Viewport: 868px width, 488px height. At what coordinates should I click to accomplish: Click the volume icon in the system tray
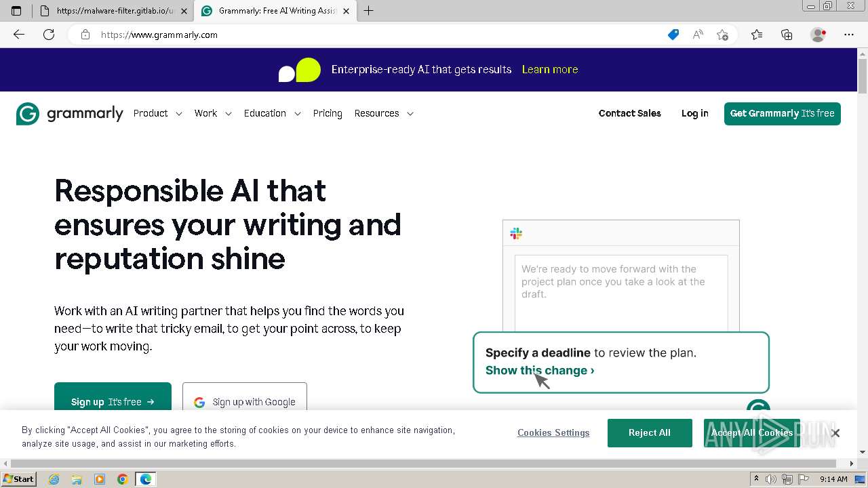click(x=771, y=479)
